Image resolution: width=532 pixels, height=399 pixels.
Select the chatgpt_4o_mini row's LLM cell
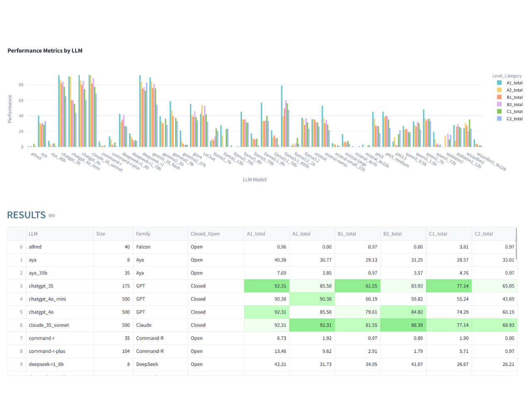[x=47, y=299]
